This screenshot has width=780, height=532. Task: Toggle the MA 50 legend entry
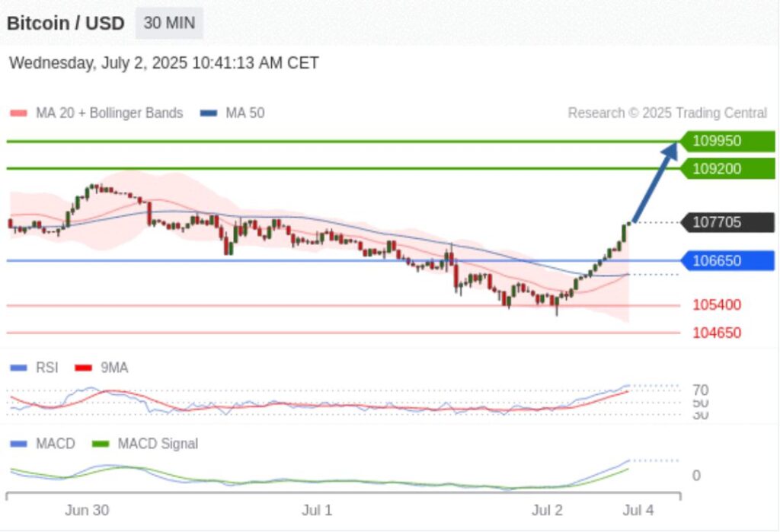pos(233,113)
